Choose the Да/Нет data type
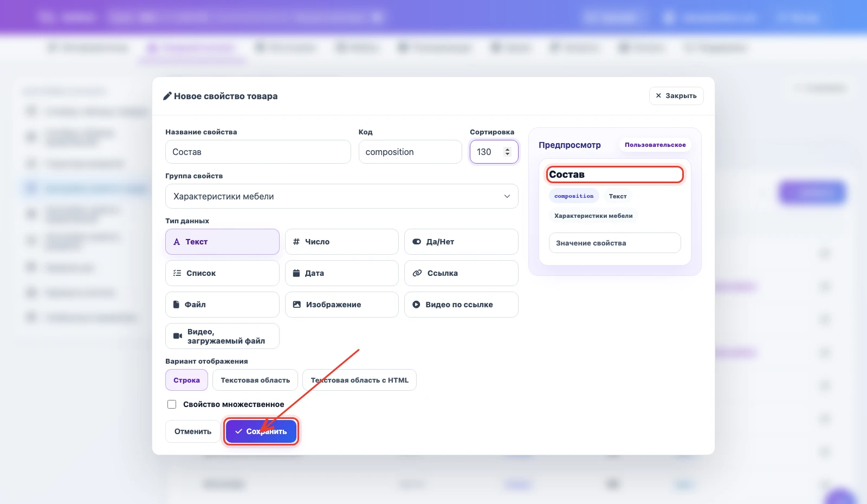This screenshot has width=867, height=504. [x=461, y=242]
